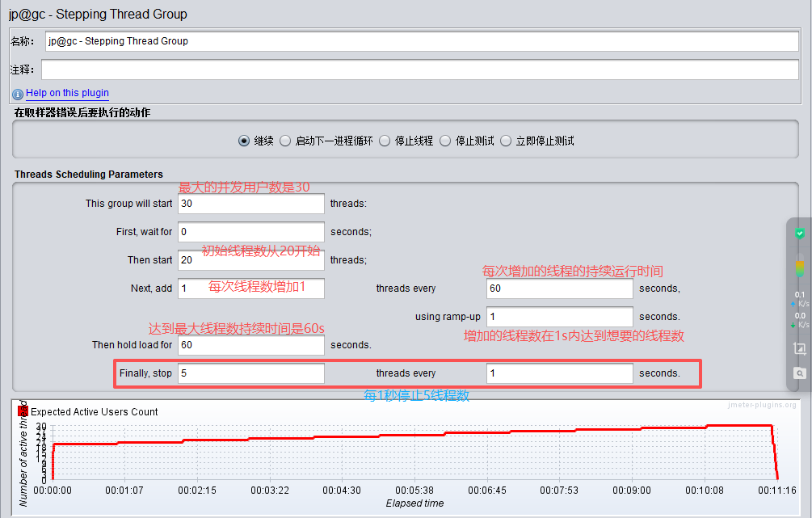Image resolution: width=812 pixels, height=518 pixels.
Task: Select the 继续 radio button
Action: 244,141
